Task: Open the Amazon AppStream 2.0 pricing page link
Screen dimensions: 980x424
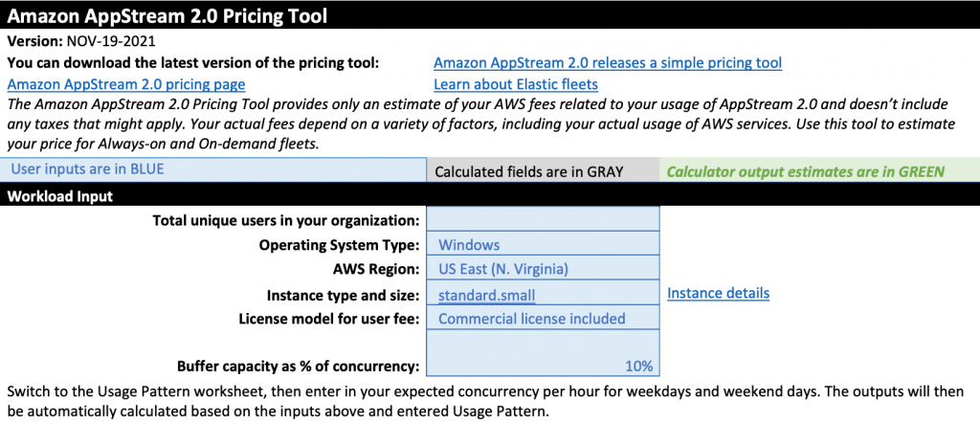Action: coord(125,84)
